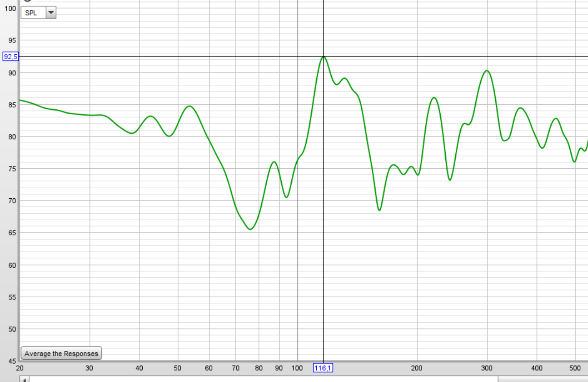
Task: Click the curve dip near 245 Hz
Action: (x=450, y=180)
